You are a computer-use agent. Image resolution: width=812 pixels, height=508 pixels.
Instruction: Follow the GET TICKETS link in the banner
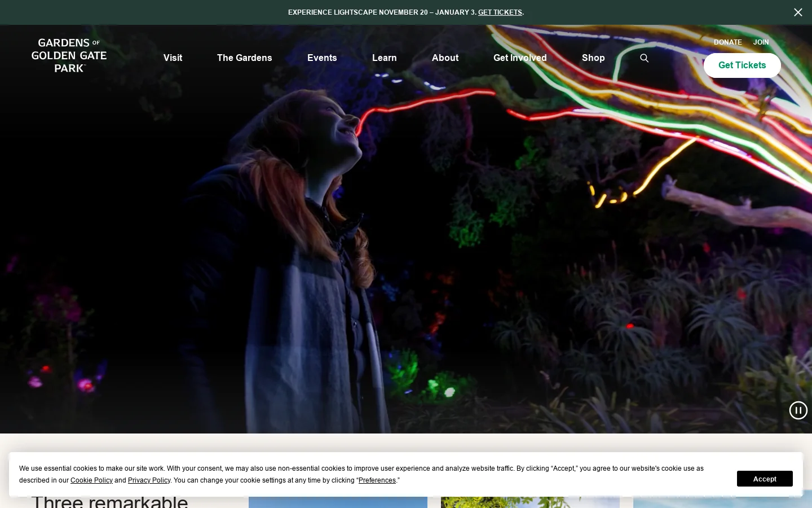click(x=500, y=12)
